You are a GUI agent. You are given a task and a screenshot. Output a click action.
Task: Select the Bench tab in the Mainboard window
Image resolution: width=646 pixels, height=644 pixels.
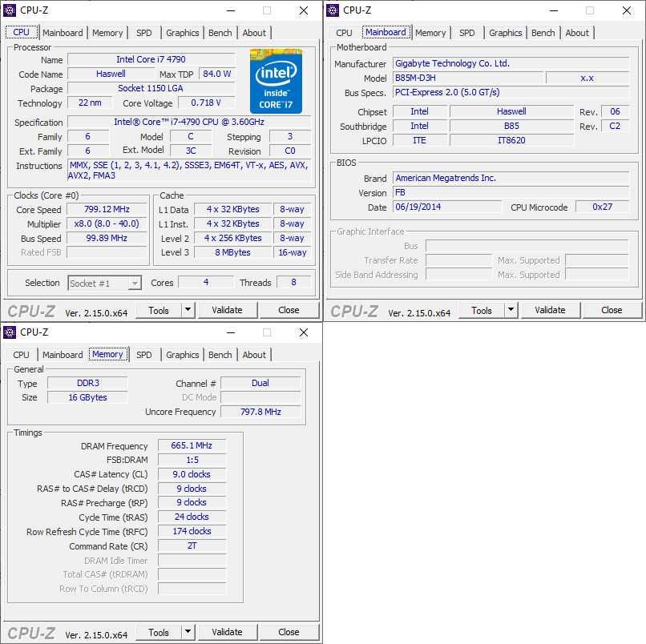coord(543,33)
